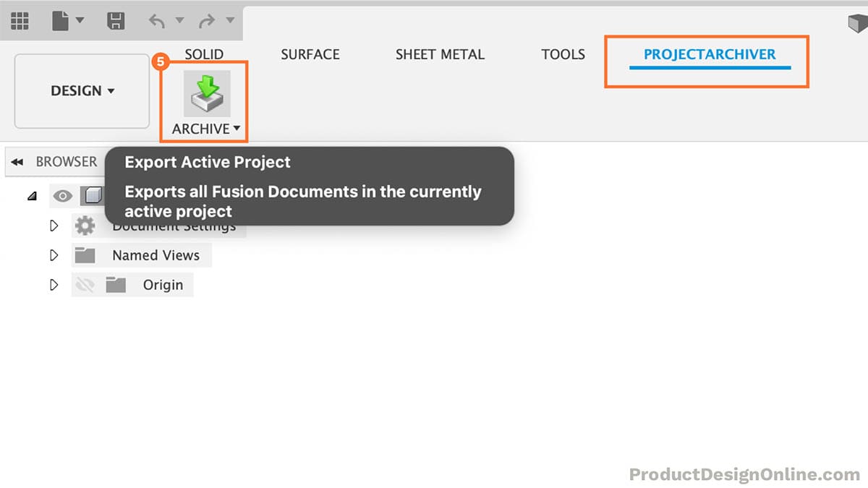Open the data panel grid icon
This screenshot has width=868, height=488.
click(20, 21)
